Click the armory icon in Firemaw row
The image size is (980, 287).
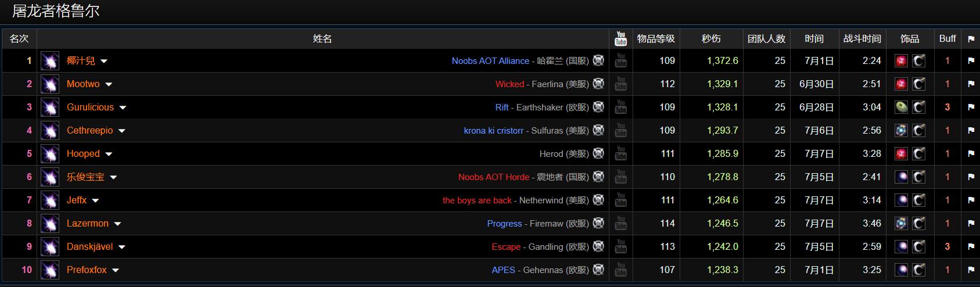pyautogui.click(x=598, y=223)
